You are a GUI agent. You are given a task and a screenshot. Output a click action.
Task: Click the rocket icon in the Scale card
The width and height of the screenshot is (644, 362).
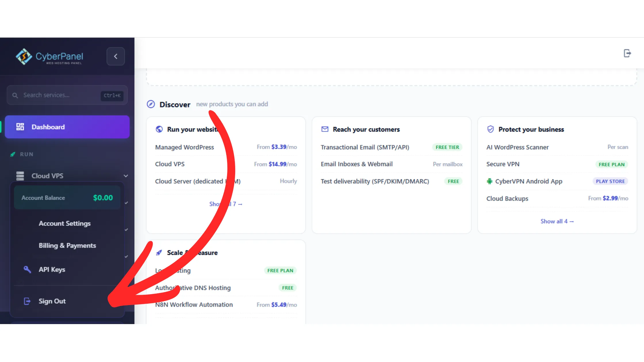coord(159,253)
